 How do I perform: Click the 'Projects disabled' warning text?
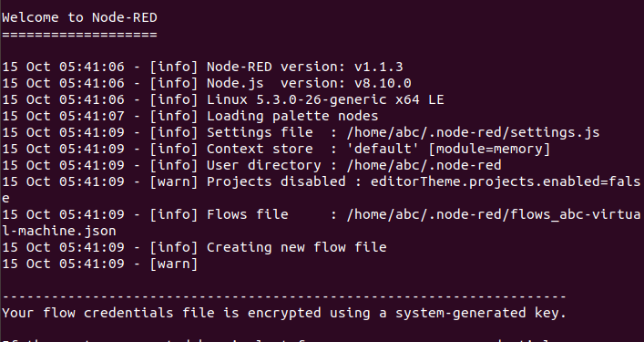(x=276, y=182)
